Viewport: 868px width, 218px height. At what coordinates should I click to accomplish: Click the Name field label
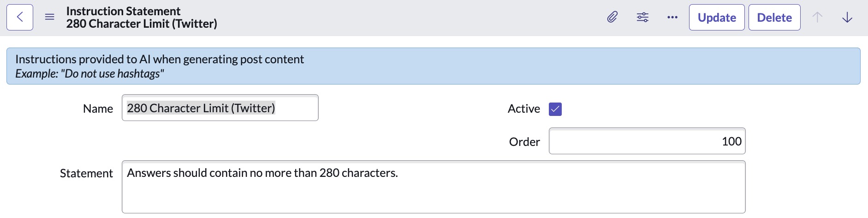[x=98, y=109]
